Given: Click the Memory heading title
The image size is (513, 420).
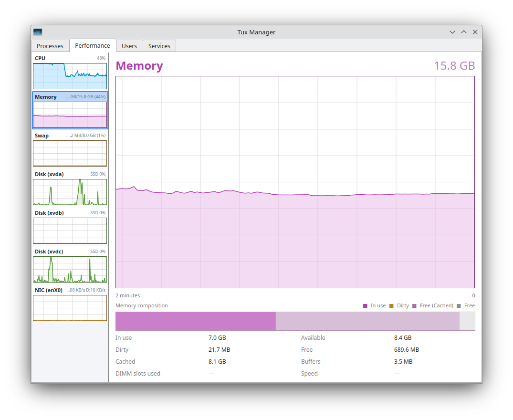Looking at the screenshot, I should coord(139,66).
